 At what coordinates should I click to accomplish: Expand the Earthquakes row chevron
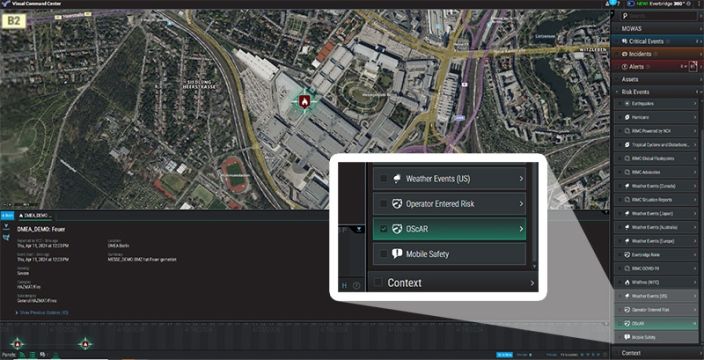point(695,104)
